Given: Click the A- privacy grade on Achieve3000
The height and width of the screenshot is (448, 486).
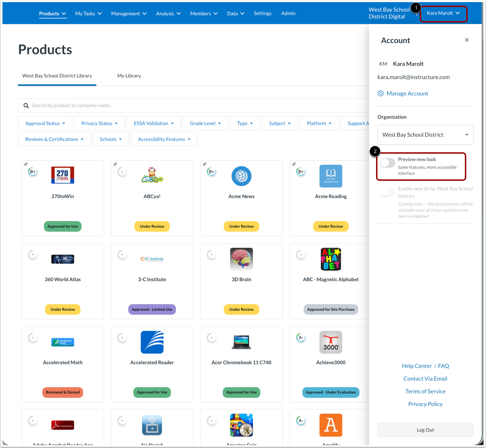Looking at the screenshot, I should tap(301, 338).
